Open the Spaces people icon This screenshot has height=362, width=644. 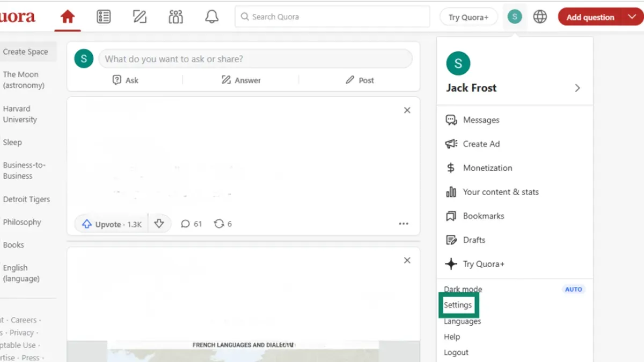pos(175,17)
